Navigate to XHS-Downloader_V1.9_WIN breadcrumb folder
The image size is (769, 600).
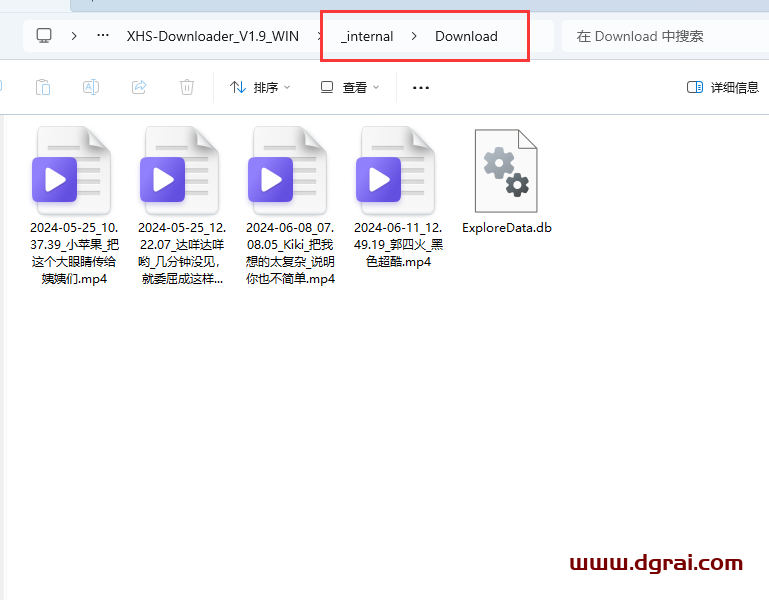coord(212,36)
